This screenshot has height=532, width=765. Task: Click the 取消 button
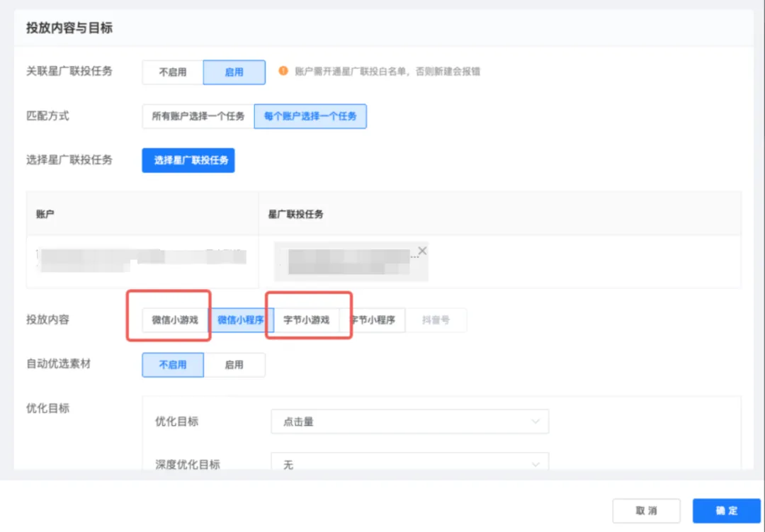(646, 510)
